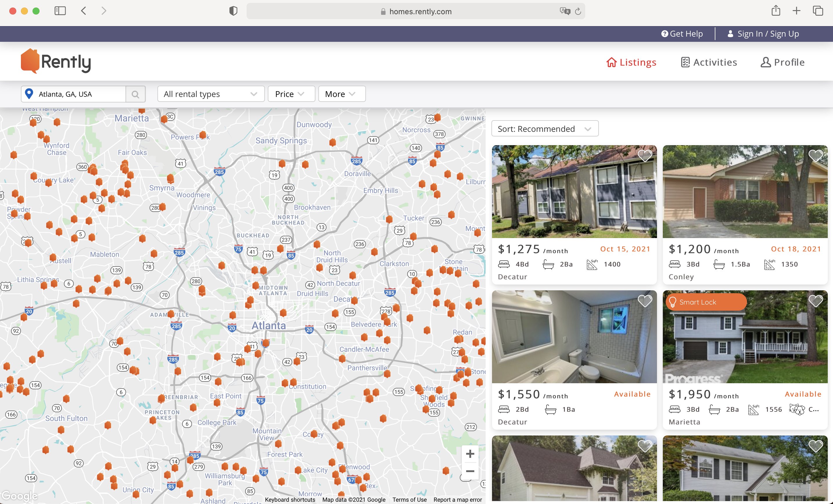Click the Atlanta, GA location input field
Screen dimensions: 833x504
(80, 94)
